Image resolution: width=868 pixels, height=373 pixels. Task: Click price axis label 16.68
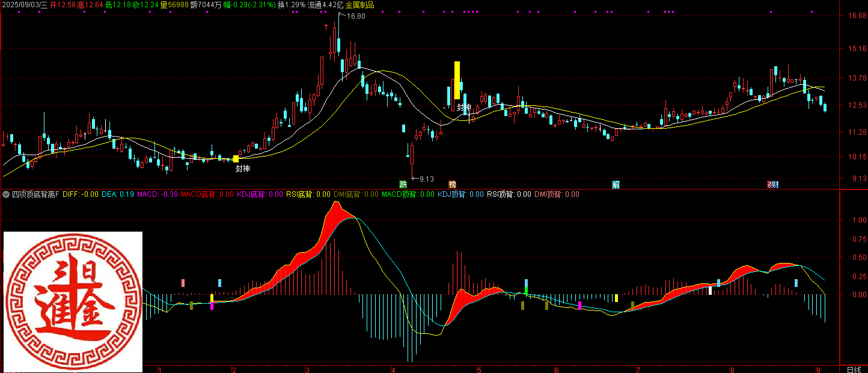point(857,16)
